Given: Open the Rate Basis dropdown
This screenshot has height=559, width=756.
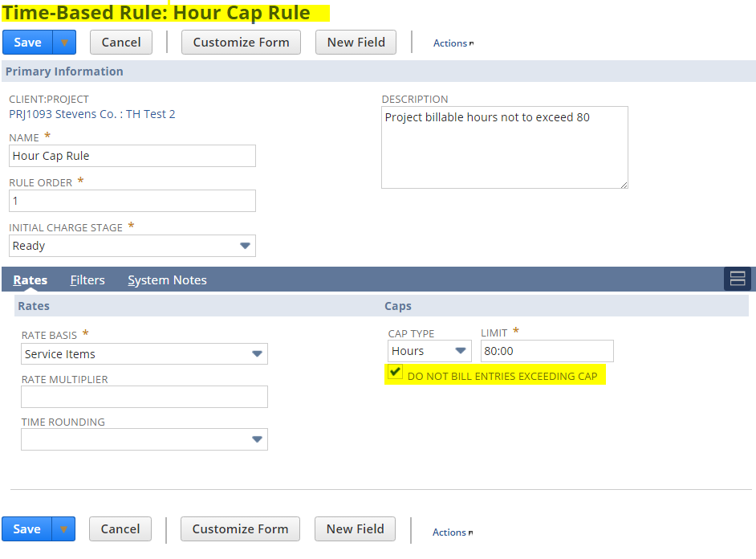Looking at the screenshot, I should point(257,354).
